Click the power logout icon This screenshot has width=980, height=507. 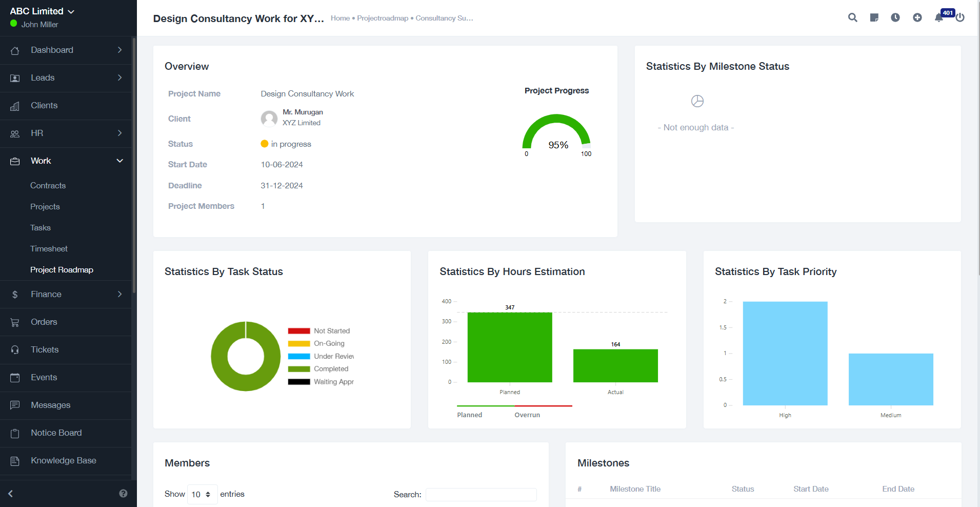point(960,17)
